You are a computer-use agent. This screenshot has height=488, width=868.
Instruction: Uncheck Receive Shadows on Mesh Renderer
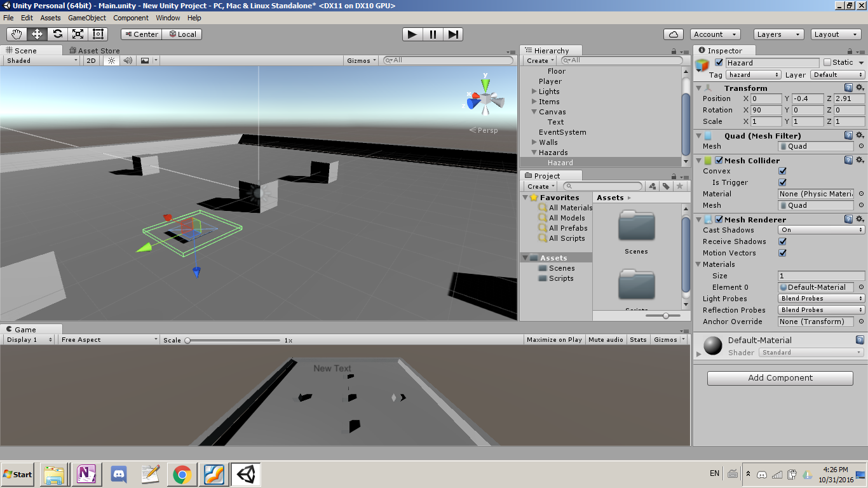(x=782, y=241)
